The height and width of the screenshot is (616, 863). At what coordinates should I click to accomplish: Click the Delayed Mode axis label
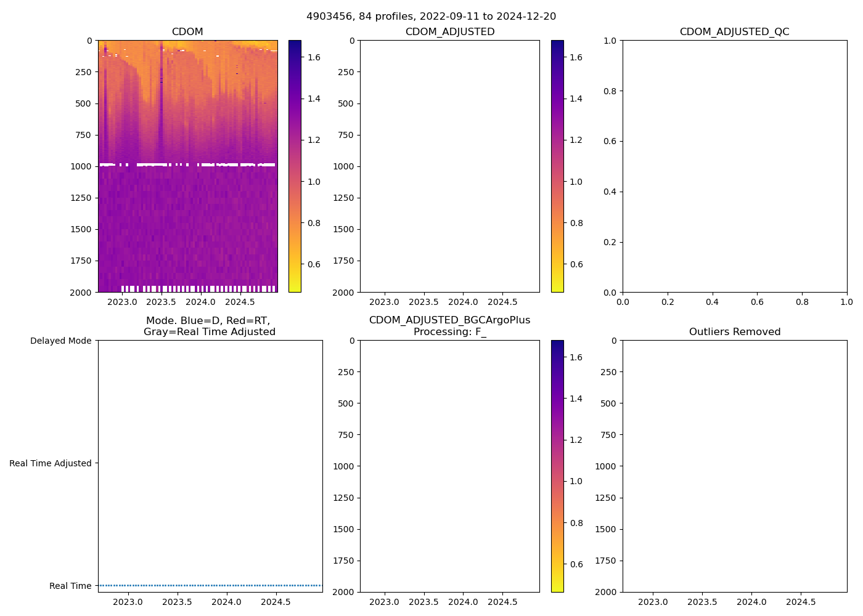(x=60, y=341)
